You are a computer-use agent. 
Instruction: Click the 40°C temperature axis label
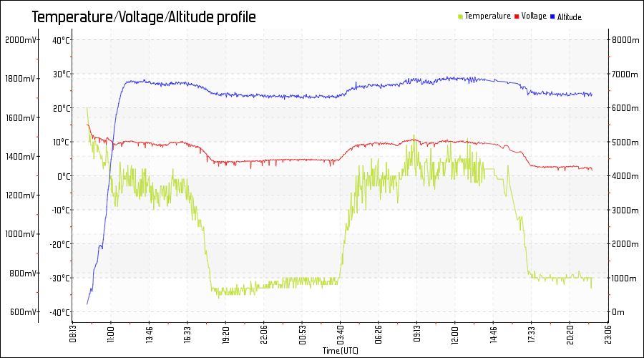pyautogui.click(x=62, y=40)
